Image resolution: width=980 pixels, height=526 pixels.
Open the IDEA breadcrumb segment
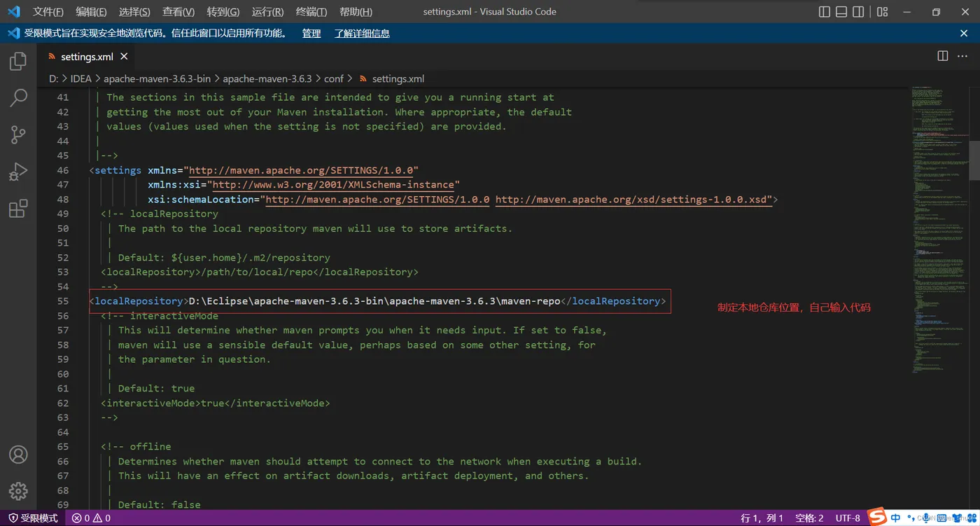pyautogui.click(x=81, y=78)
